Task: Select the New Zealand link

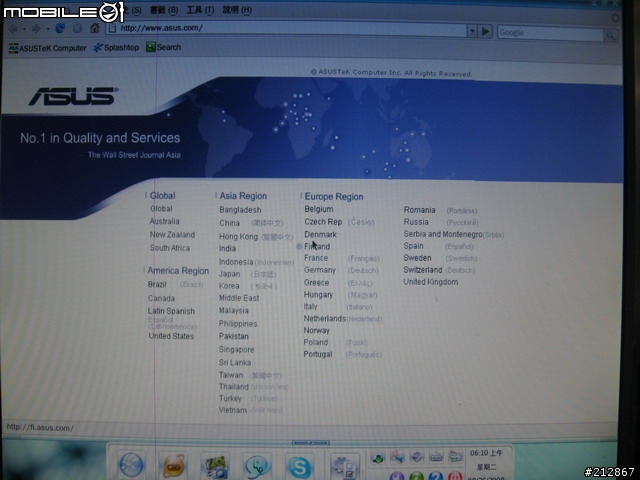Action: 172,235
